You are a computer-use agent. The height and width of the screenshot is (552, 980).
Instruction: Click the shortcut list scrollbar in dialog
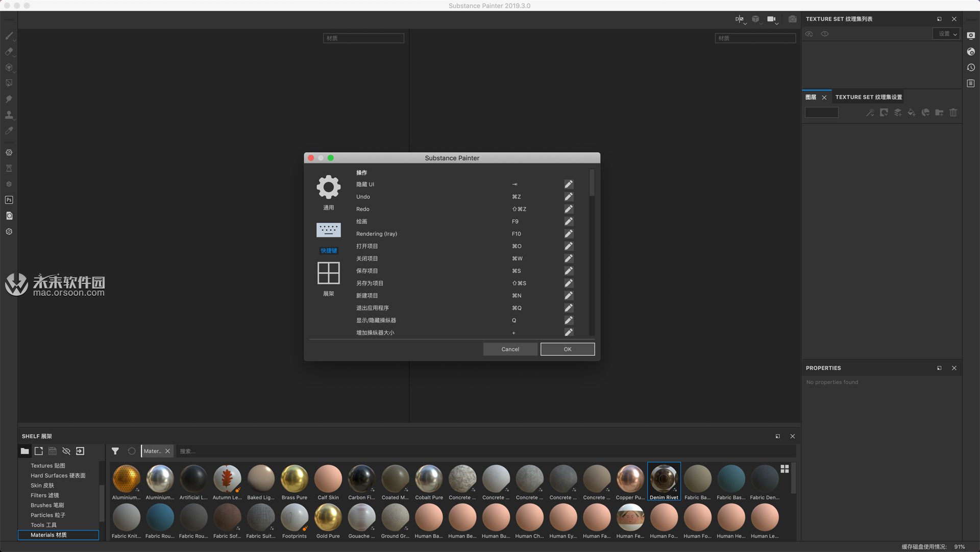coord(592,183)
